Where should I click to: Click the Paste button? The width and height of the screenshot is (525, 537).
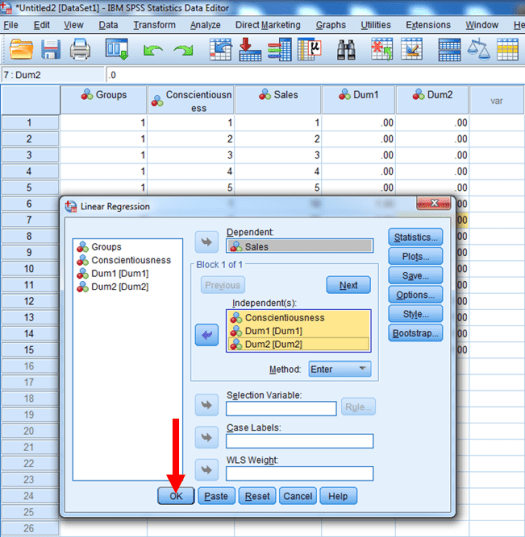pyautogui.click(x=216, y=496)
